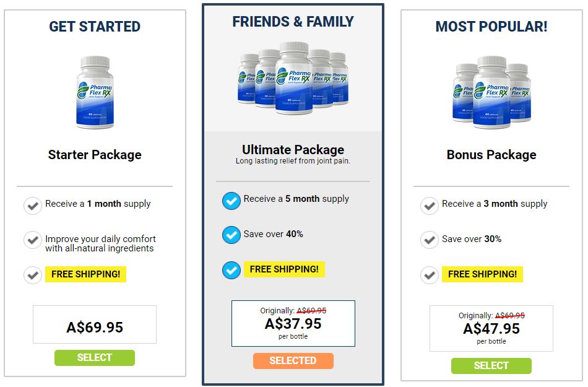
Task: Choose the Bonus Package Select button
Action: (491, 365)
